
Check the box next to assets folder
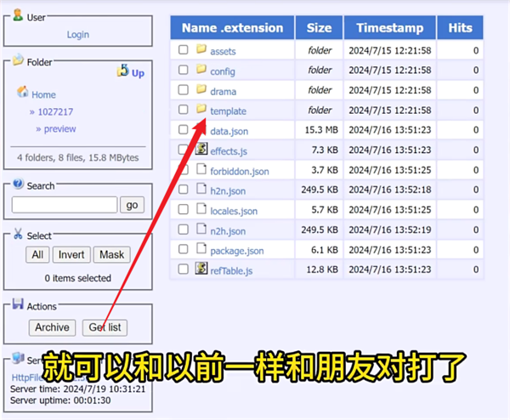[183, 51]
